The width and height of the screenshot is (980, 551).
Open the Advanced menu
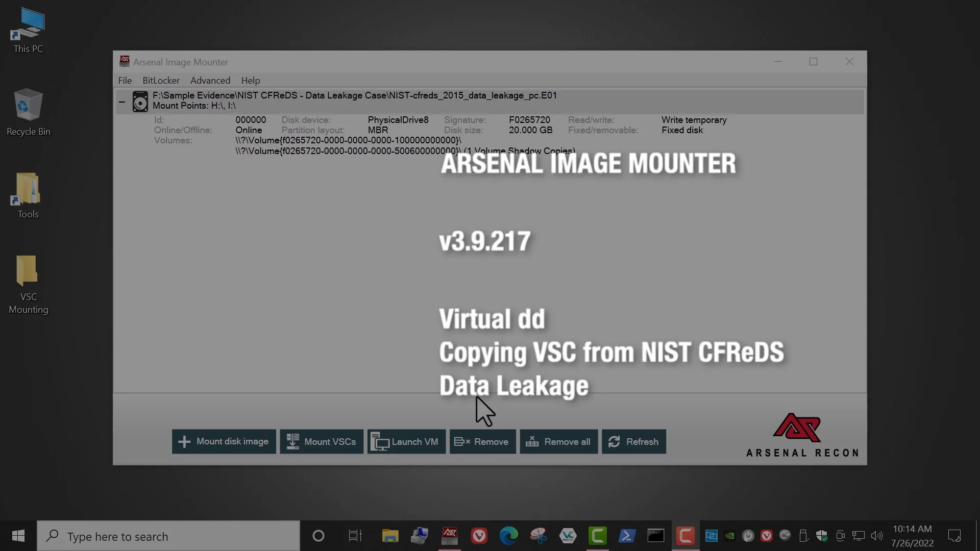pos(210,80)
